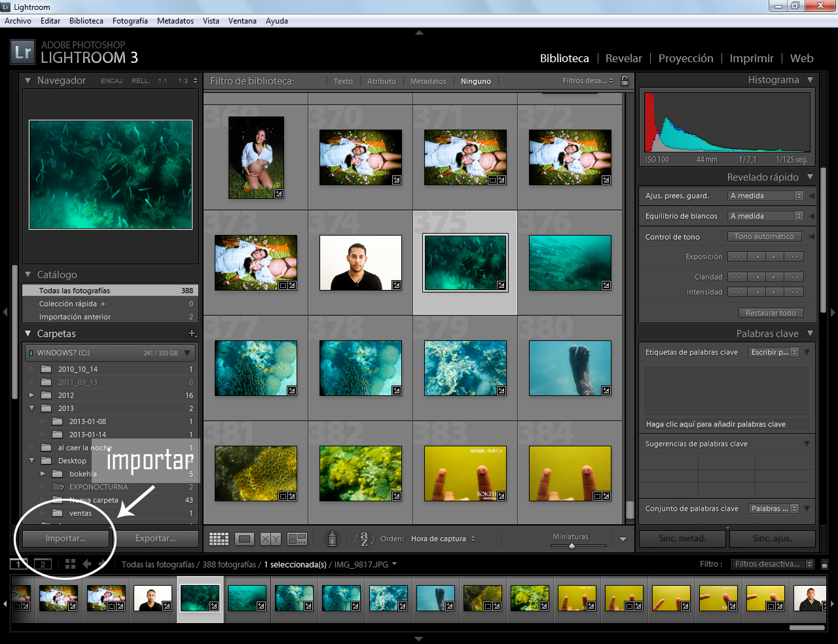838x644 pixels.
Task: Switch to the Revelar module
Action: 623,58
